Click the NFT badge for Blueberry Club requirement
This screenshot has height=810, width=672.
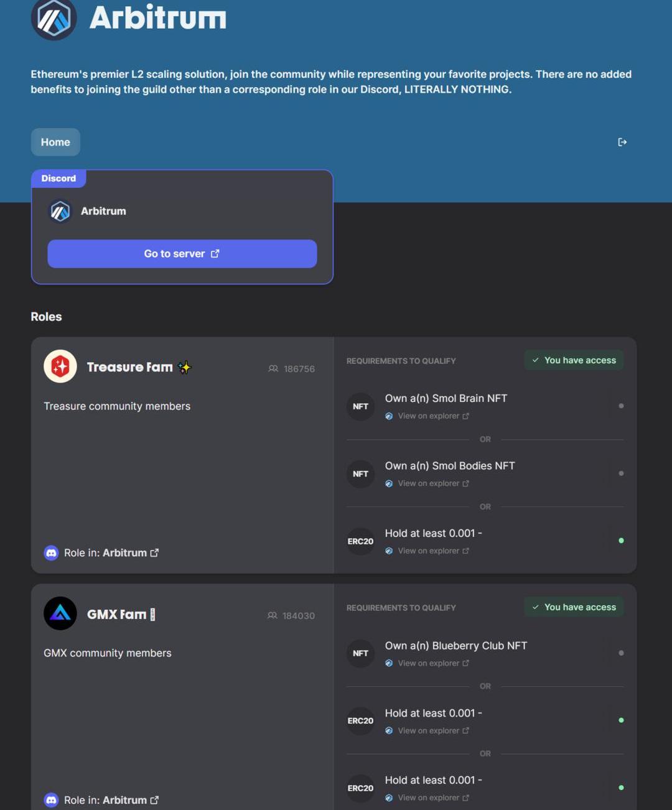click(x=360, y=654)
